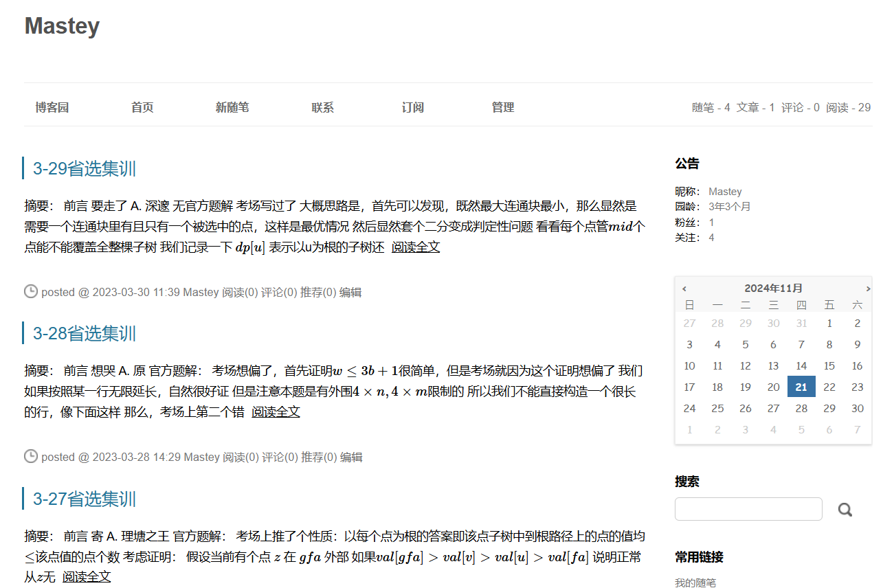Open 我的随笔 under 常用链接
Screen dimensions: 894x588
coord(695,583)
